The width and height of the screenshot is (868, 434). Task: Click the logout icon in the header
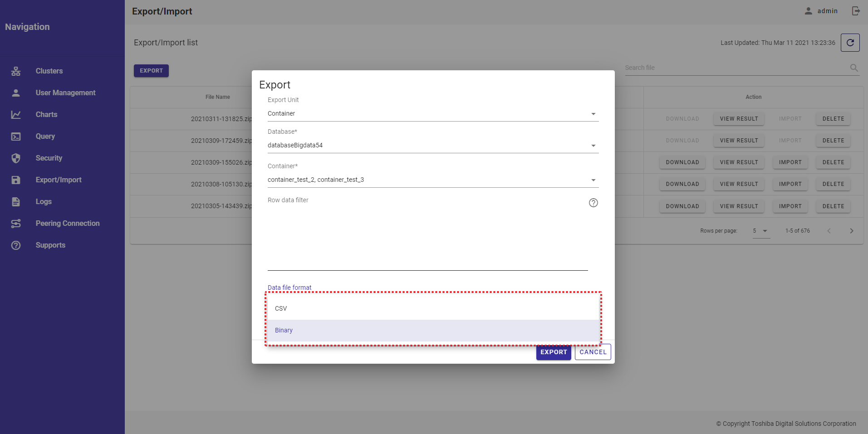click(856, 11)
